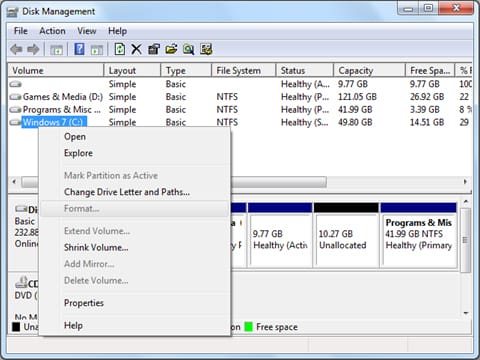This screenshot has height=360, width=480.
Task: Sort by the Type column header
Action: tap(186, 71)
